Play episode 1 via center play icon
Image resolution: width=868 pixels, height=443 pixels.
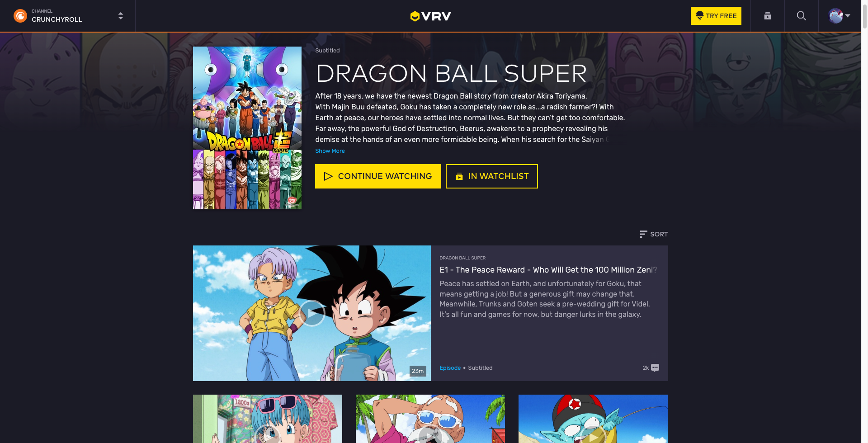312,313
